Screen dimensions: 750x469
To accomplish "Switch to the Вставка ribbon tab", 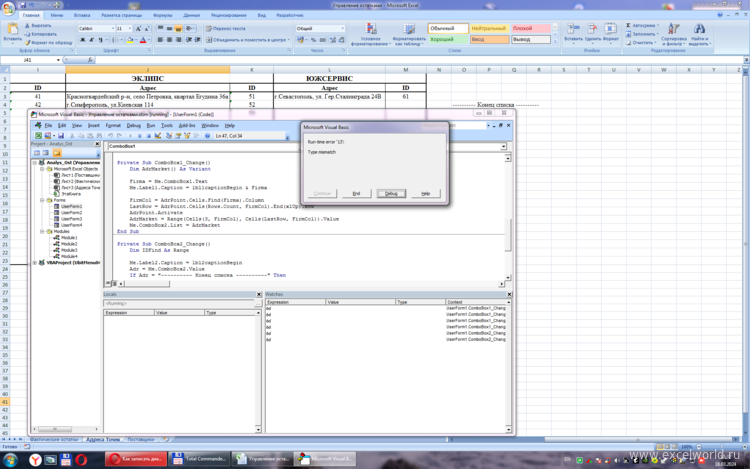I will (82, 15).
